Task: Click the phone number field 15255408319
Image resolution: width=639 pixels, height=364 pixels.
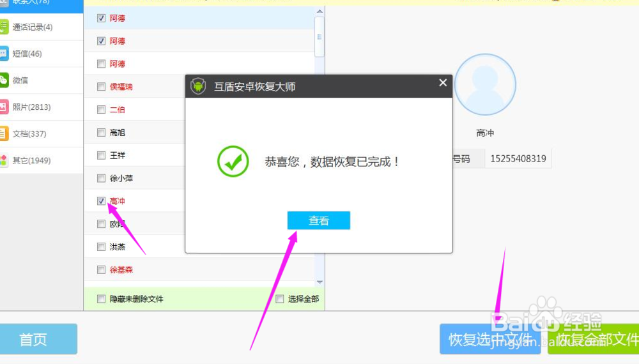Action: [x=518, y=158]
